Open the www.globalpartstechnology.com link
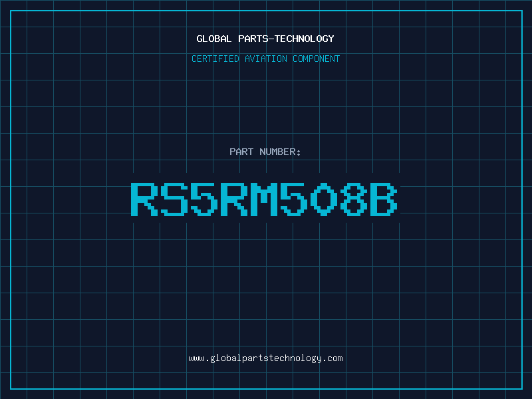This screenshot has width=532, height=399. pos(265,358)
